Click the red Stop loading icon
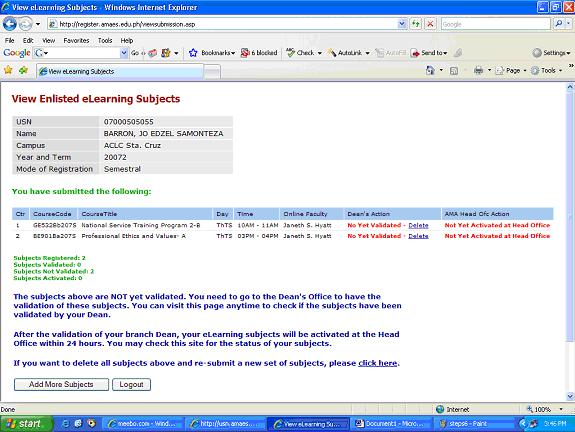The height and width of the screenshot is (432, 575). 430,24
